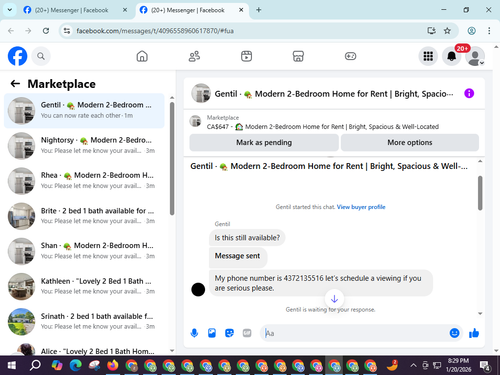This screenshot has height=375, width=500.
Task: Open View buyer profile link
Action: click(x=361, y=207)
